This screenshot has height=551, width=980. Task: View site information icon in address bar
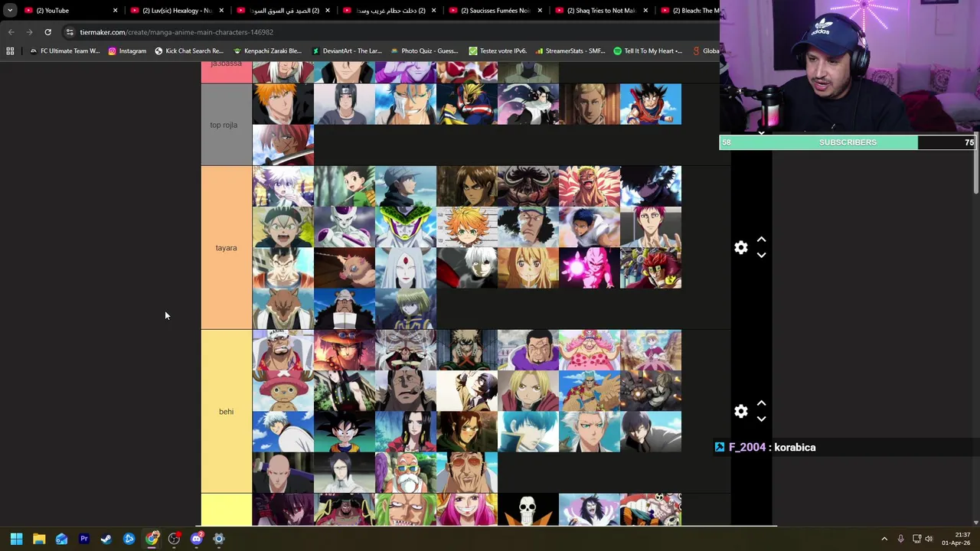pos(70,32)
